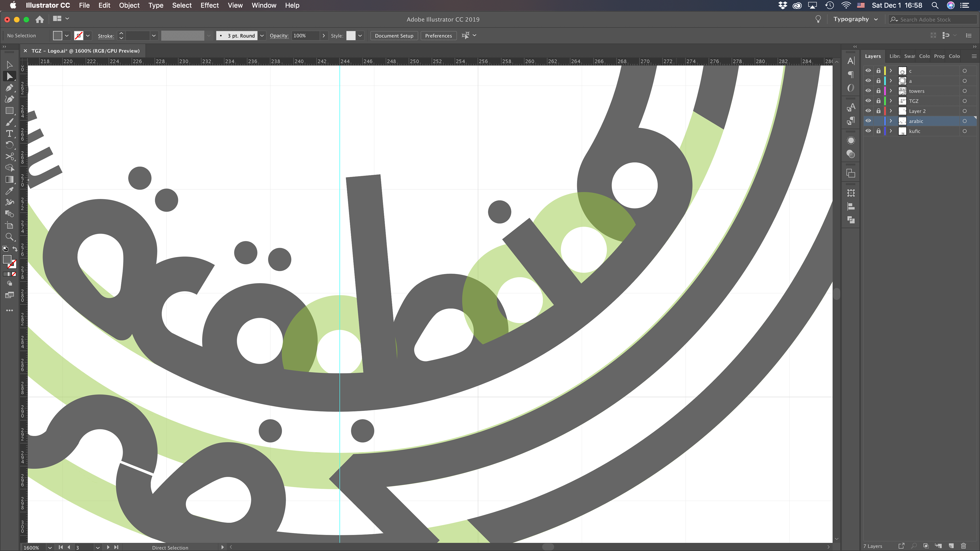Hide the arabic layer
980x551 pixels.
pos(868,121)
